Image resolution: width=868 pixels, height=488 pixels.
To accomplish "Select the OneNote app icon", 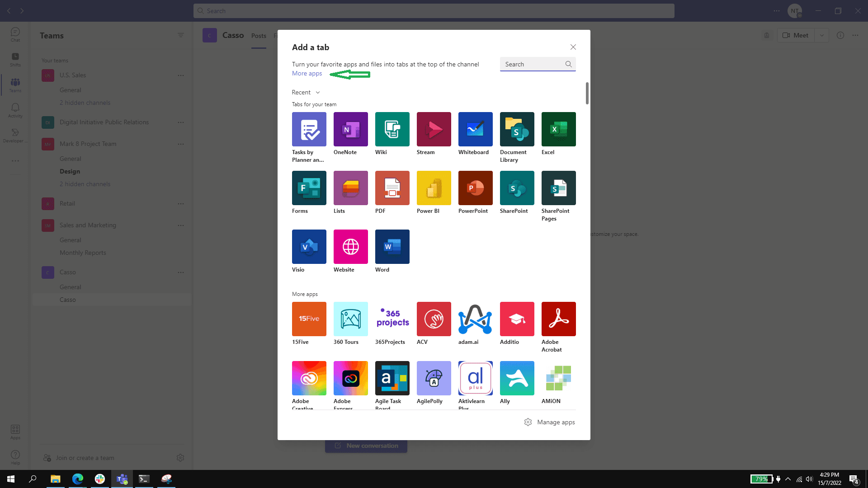I will [351, 129].
